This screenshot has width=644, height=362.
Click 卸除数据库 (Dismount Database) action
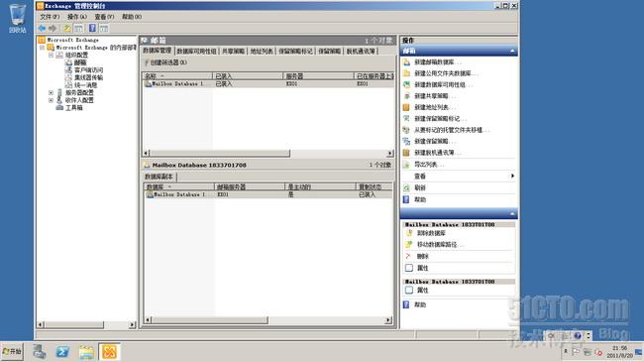click(x=431, y=233)
